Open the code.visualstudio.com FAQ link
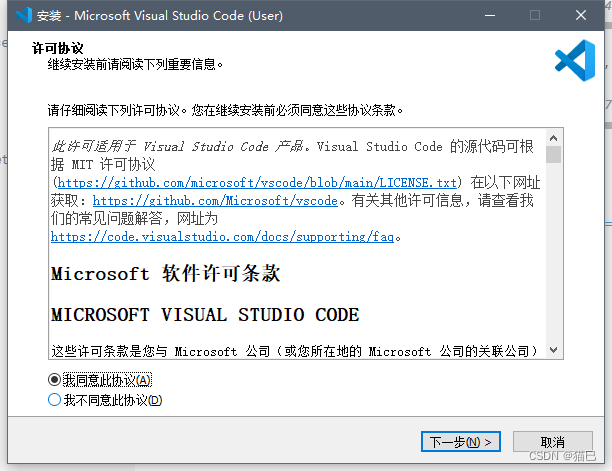Screen dimensions: 612x471 point(222,236)
